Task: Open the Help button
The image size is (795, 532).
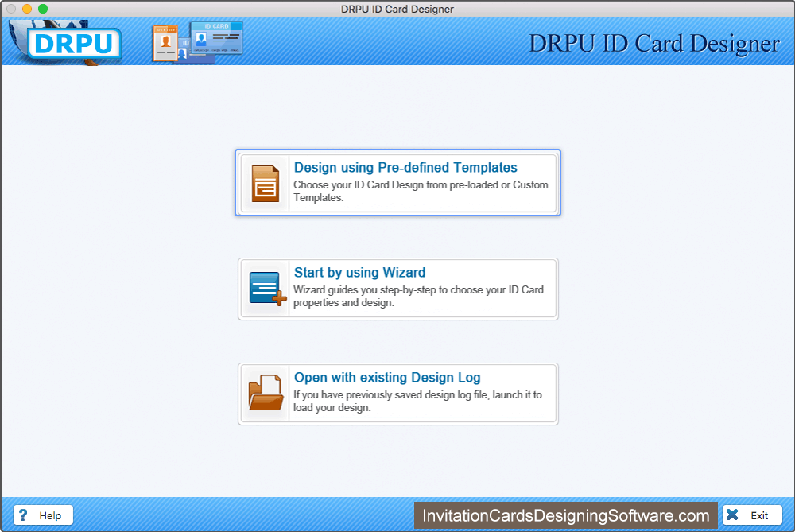Action: [x=43, y=515]
